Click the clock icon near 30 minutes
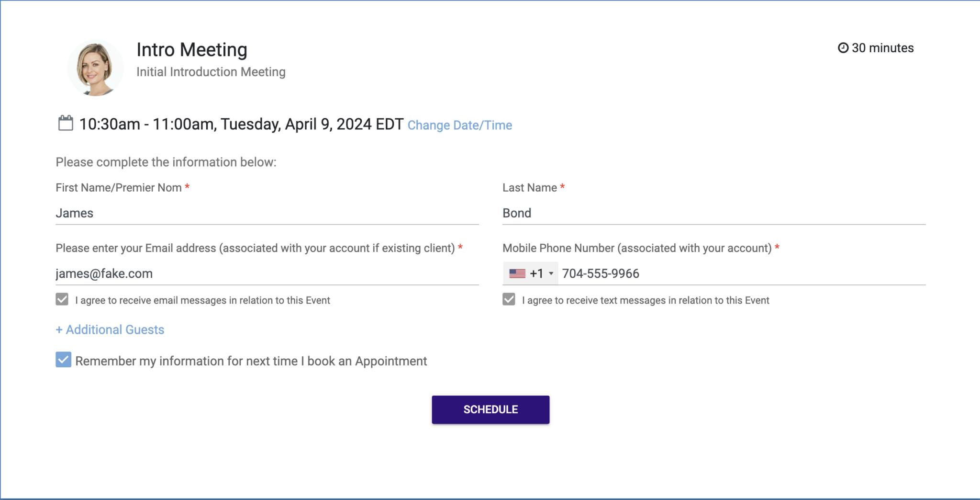This screenshot has height=500, width=980. (842, 47)
